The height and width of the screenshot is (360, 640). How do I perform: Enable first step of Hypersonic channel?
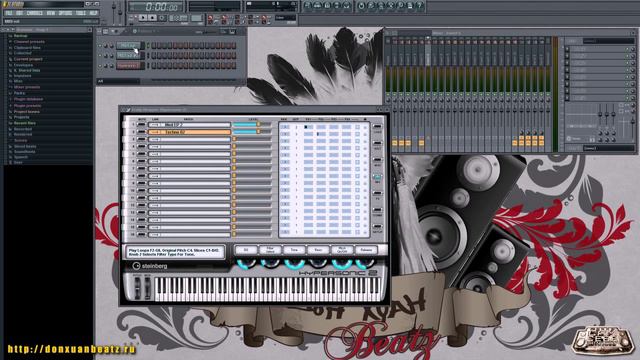point(154,65)
